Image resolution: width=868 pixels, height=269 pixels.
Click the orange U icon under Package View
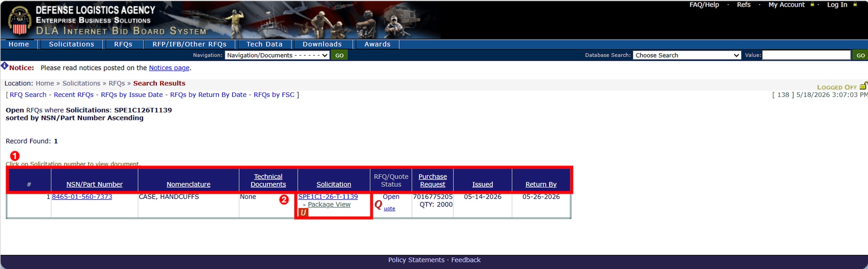[x=303, y=212]
